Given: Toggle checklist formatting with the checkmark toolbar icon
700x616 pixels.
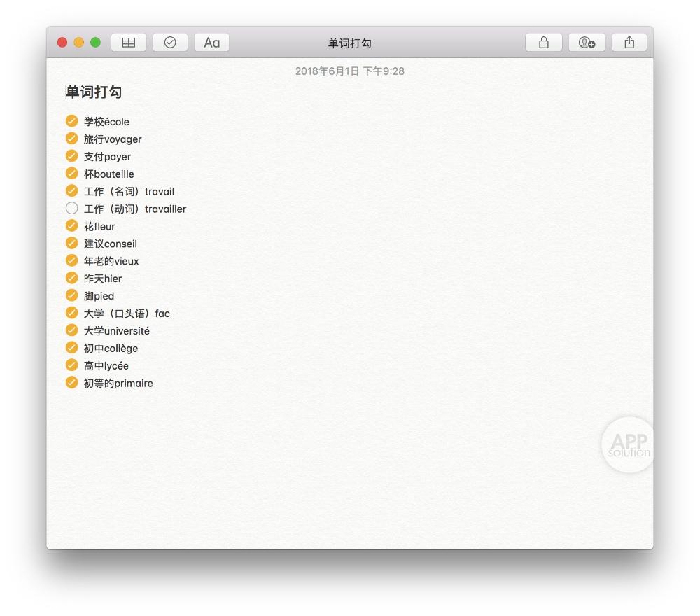Looking at the screenshot, I should (x=170, y=43).
